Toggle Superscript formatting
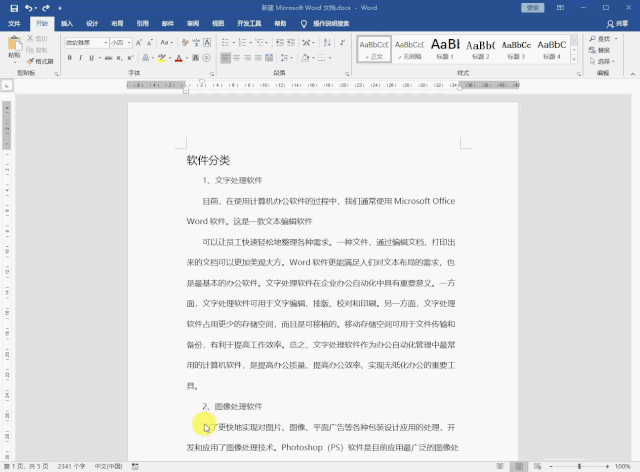The height and width of the screenshot is (472, 640). coord(130,58)
